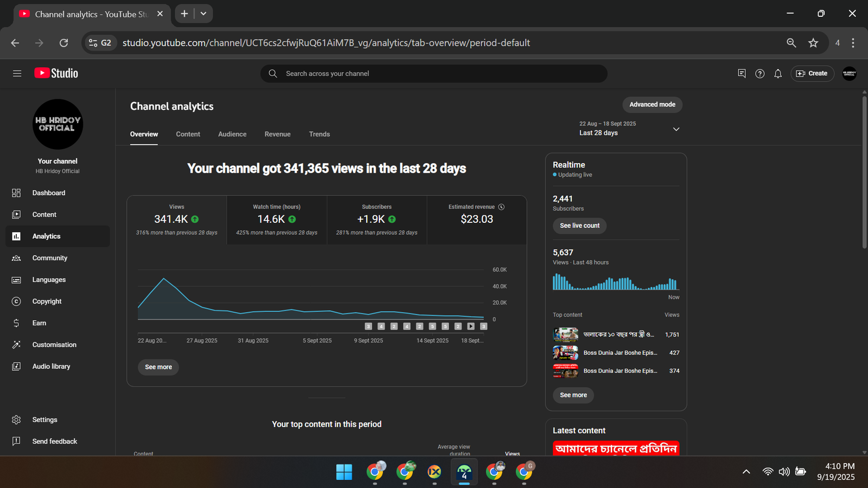
Task: Open Copyright from the sidebar
Action: tap(47, 301)
